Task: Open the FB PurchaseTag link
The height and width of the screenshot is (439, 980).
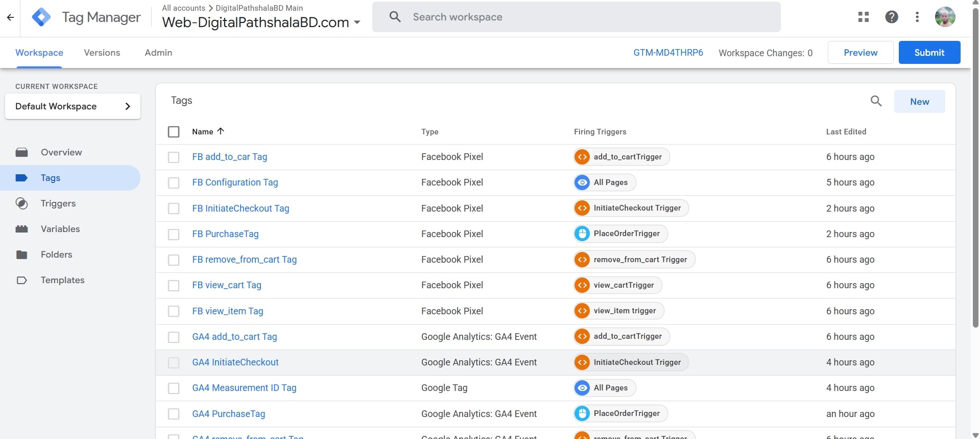Action: 225,234
